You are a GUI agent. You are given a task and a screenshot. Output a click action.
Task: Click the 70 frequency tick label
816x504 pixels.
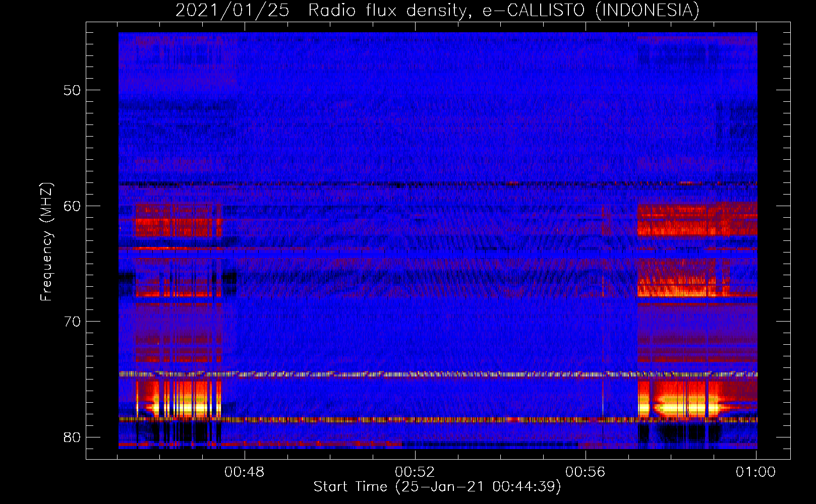pos(72,322)
